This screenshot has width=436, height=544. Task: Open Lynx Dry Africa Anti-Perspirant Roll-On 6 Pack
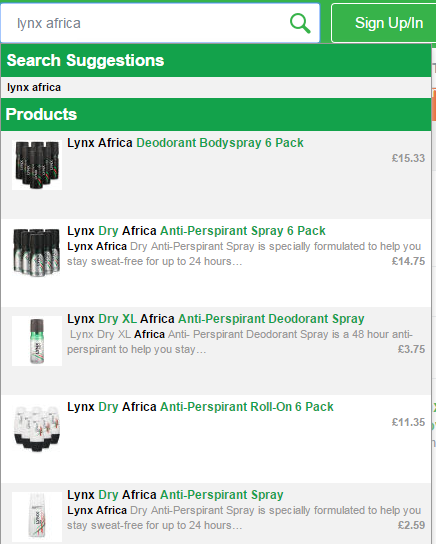[200, 407]
